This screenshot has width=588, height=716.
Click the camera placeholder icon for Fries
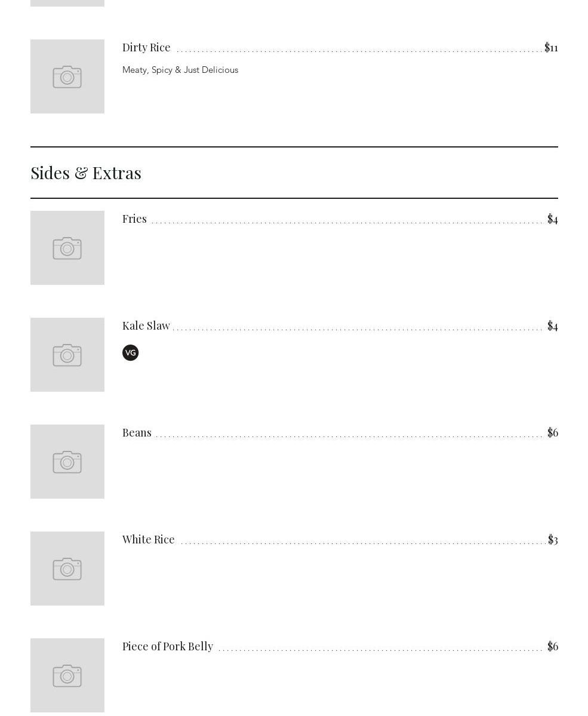67,248
